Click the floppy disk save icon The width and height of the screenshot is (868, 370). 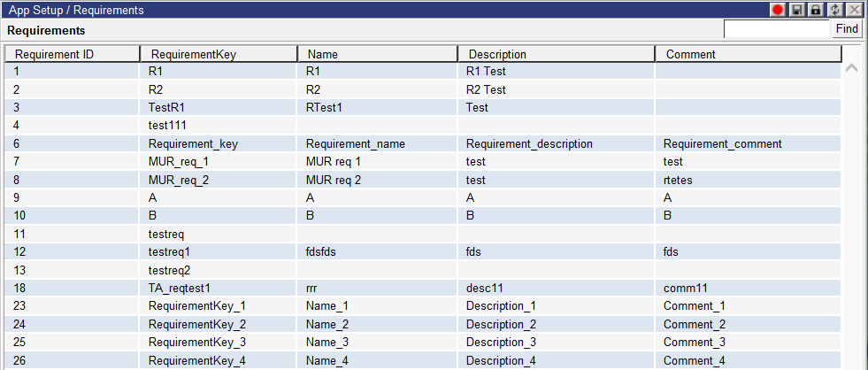pyautogui.click(x=796, y=10)
